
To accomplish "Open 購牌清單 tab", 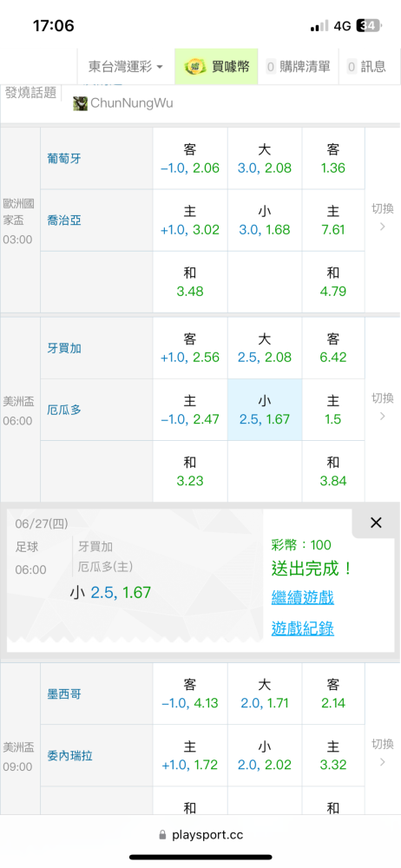I will pos(299,67).
